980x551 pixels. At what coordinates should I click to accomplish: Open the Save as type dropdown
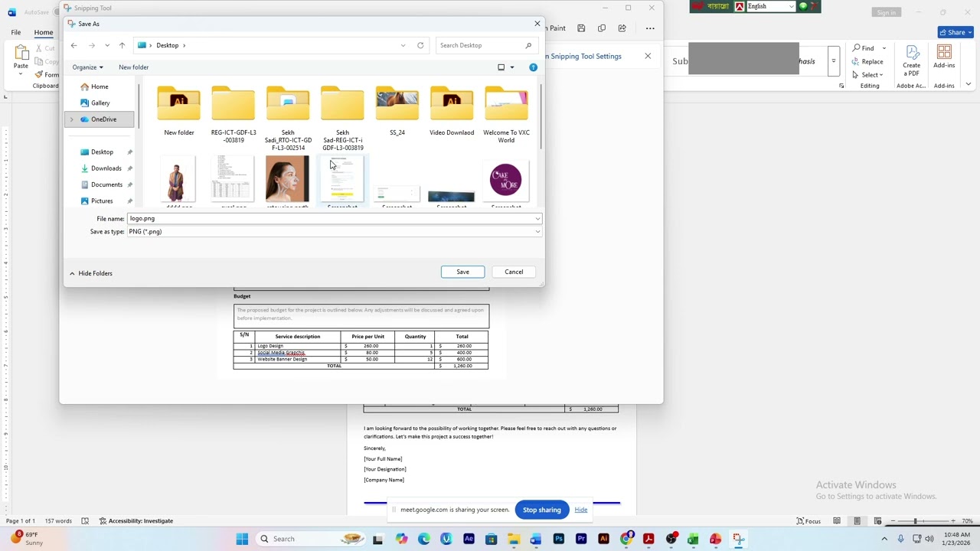(x=537, y=232)
